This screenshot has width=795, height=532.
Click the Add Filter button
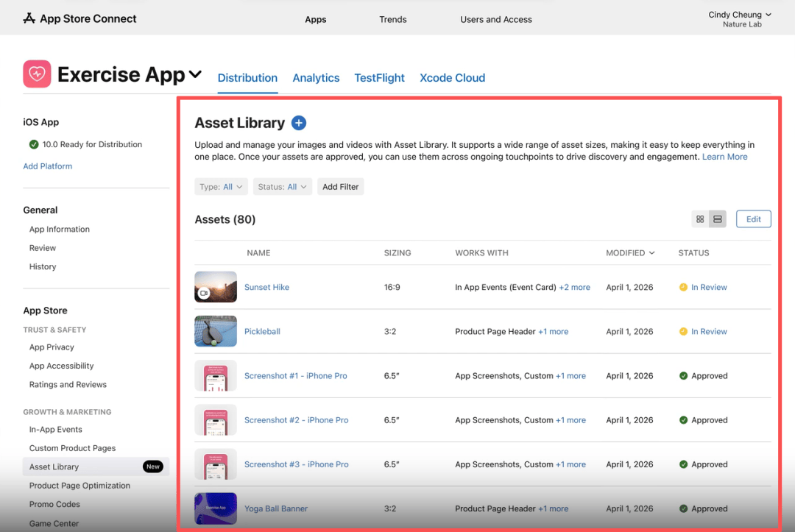(340, 187)
